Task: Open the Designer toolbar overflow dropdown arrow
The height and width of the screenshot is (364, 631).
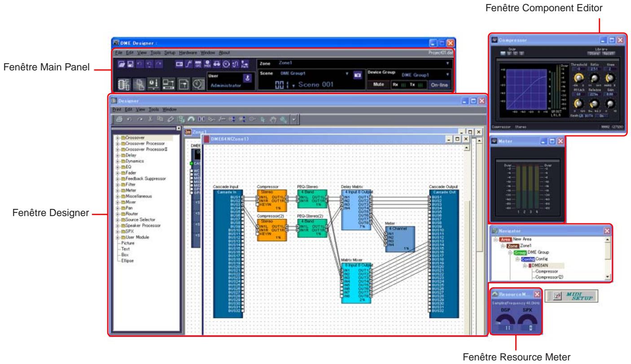Action: pos(294,119)
